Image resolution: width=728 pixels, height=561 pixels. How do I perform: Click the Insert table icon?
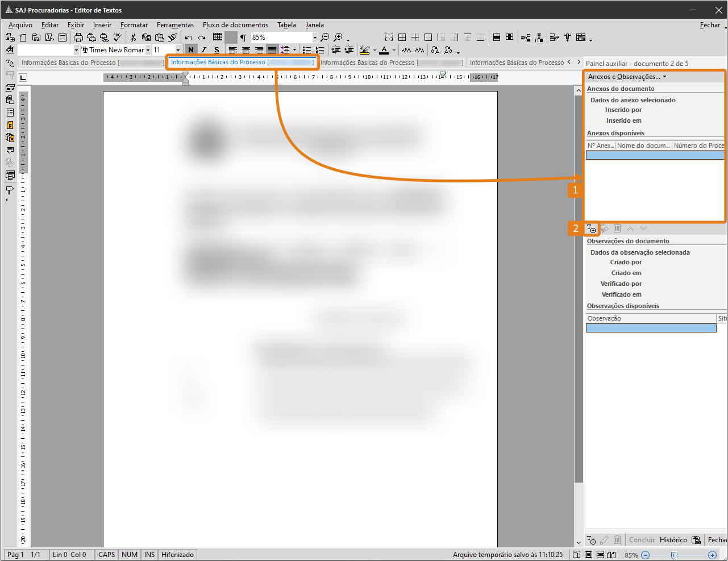tap(218, 38)
